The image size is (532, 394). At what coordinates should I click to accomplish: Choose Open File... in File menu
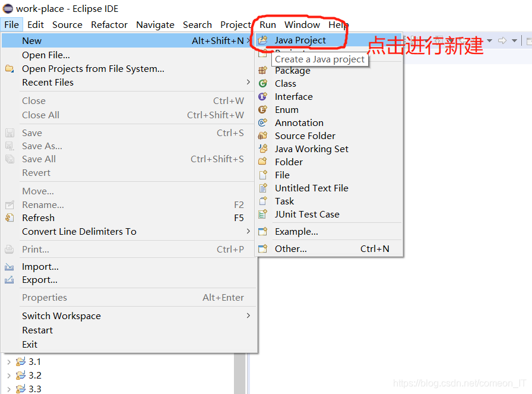[x=128, y=55]
